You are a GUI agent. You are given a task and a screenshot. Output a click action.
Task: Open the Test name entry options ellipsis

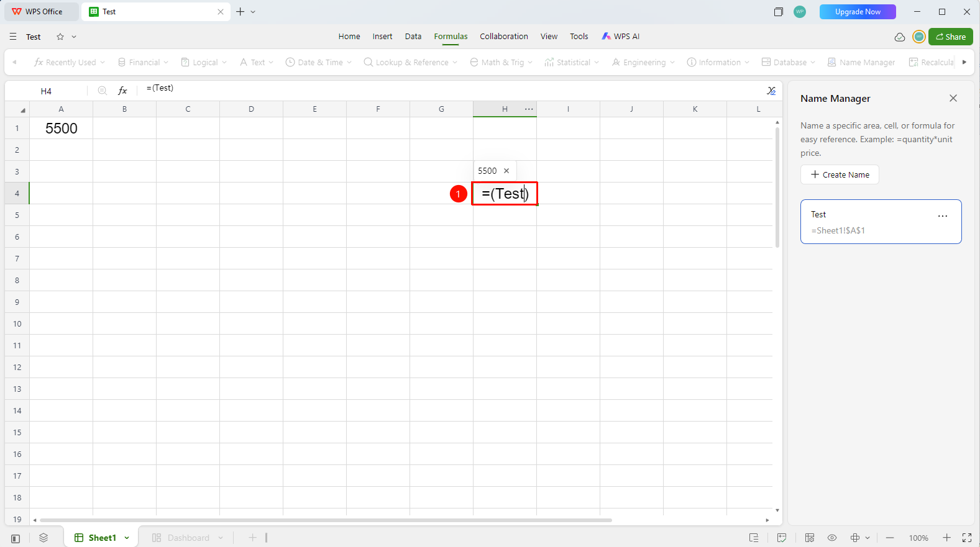943,216
